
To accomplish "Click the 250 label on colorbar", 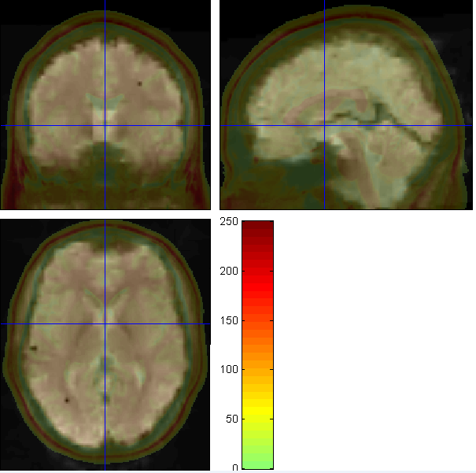I will click(229, 222).
